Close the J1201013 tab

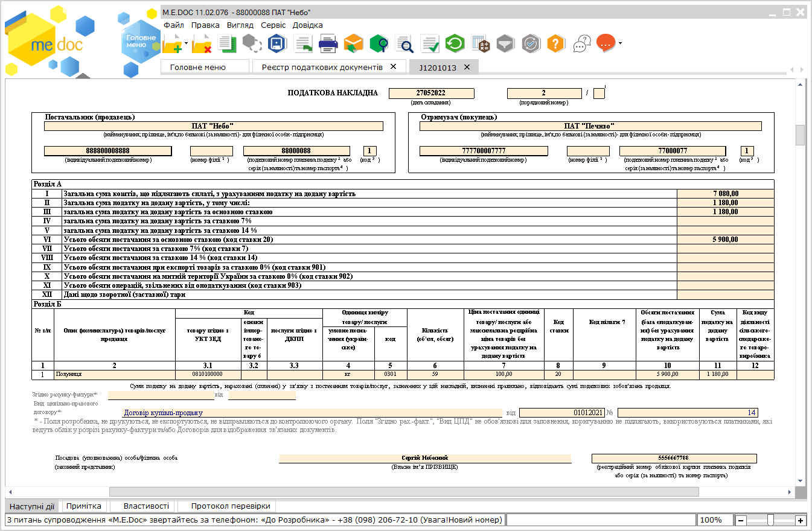tap(467, 67)
